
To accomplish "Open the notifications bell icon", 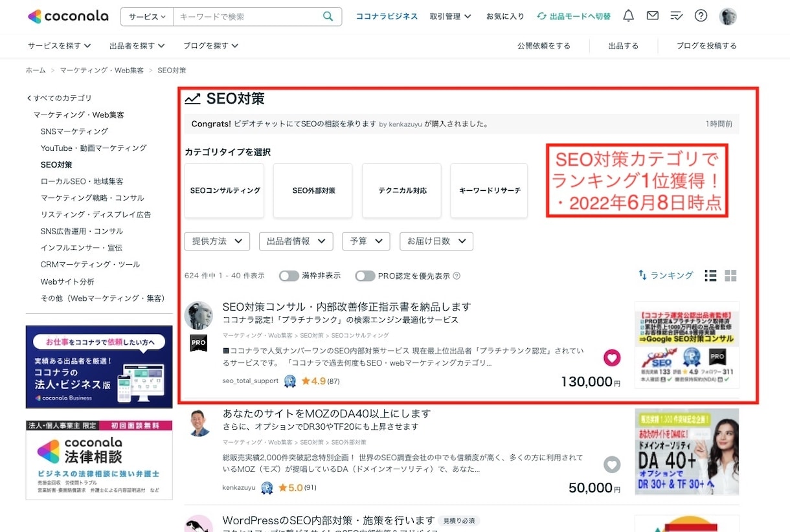I will click(628, 16).
